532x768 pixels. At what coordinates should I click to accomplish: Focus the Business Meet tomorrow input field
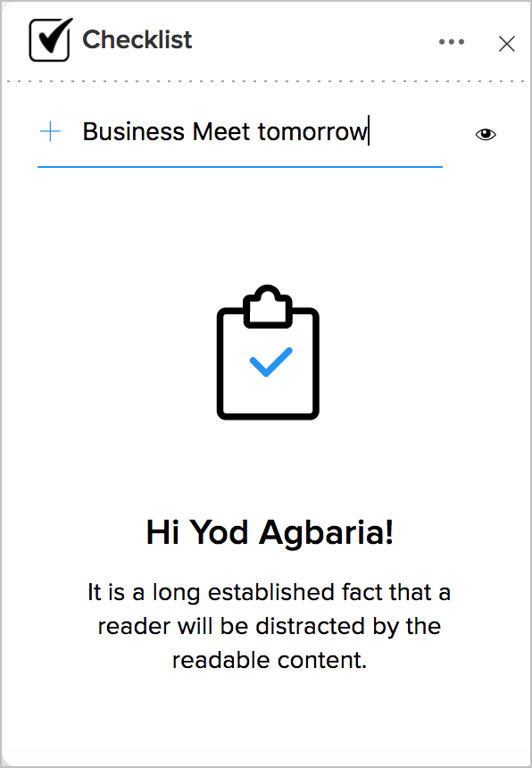pos(240,132)
